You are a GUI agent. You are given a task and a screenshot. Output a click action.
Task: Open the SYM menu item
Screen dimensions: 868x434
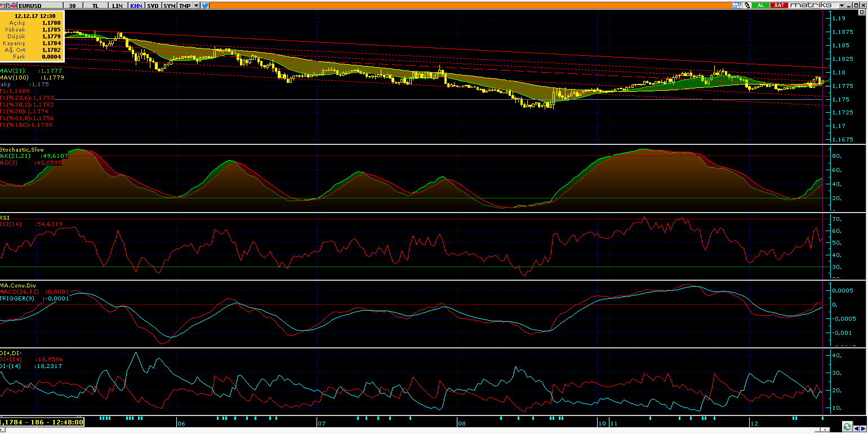tap(169, 5)
